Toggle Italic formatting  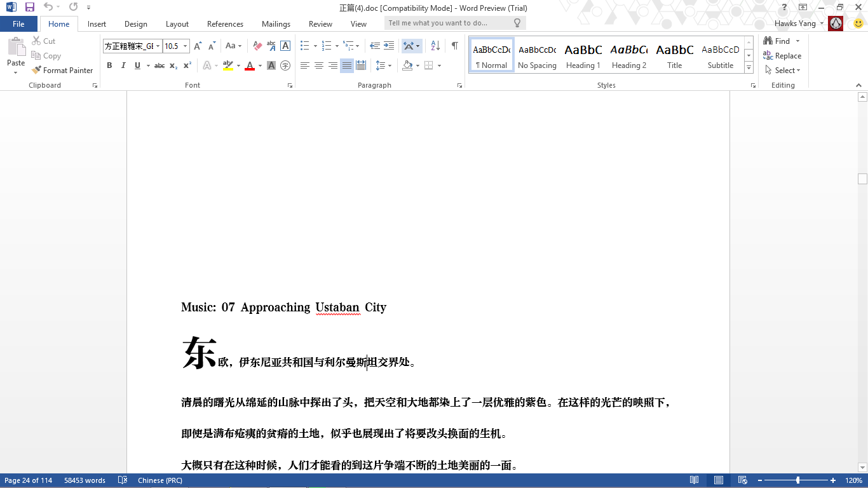pyautogui.click(x=123, y=65)
